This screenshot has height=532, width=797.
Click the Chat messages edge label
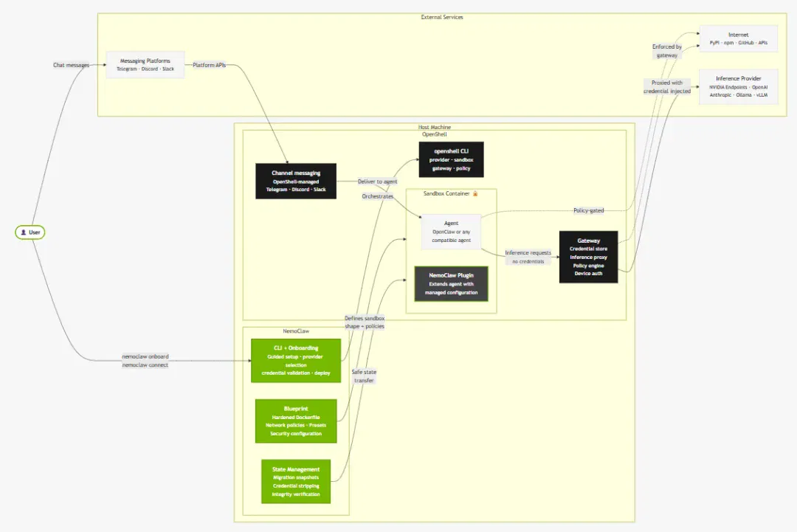pos(71,65)
